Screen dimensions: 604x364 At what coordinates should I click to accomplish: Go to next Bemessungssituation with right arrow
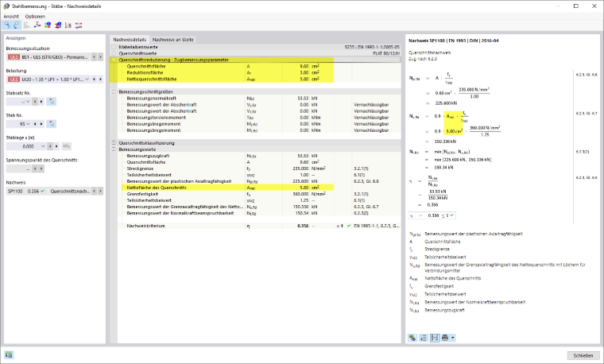[x=101, y=57]
